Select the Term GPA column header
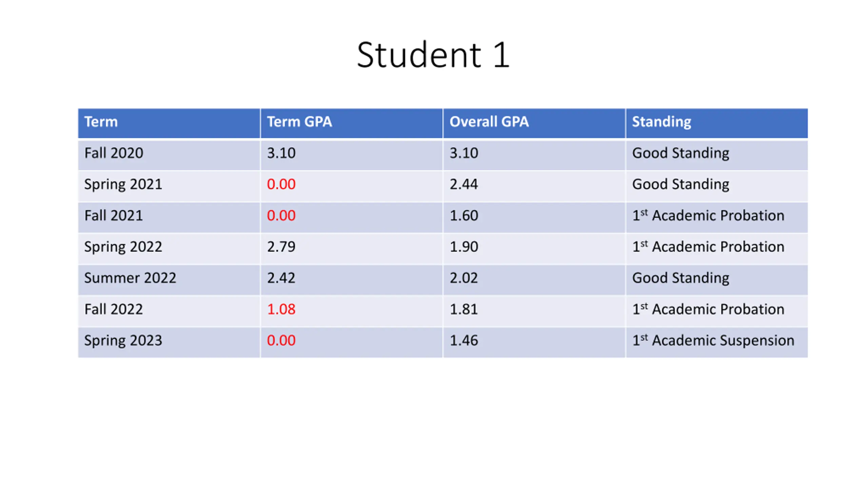 click(x=351, y=123)
